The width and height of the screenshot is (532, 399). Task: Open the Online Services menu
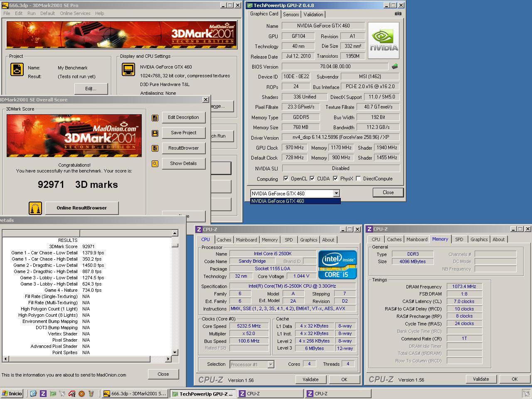click(75, 13)
